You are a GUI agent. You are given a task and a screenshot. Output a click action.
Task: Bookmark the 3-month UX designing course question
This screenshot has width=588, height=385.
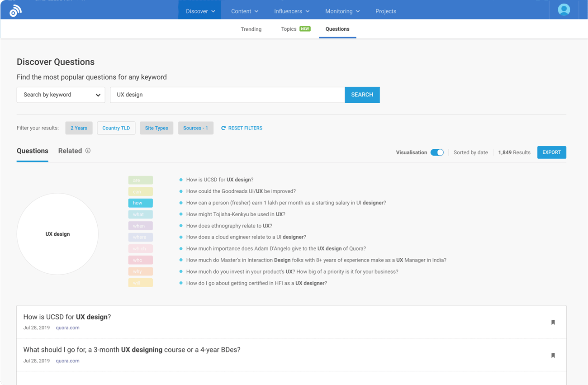coord(553,356)
